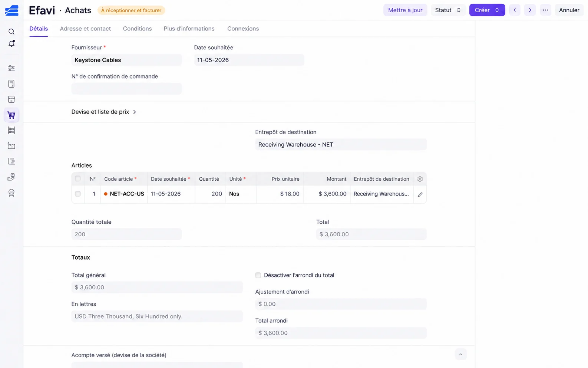Open the Statut dropdown
The image size is (588, 368).
point(448,10)
